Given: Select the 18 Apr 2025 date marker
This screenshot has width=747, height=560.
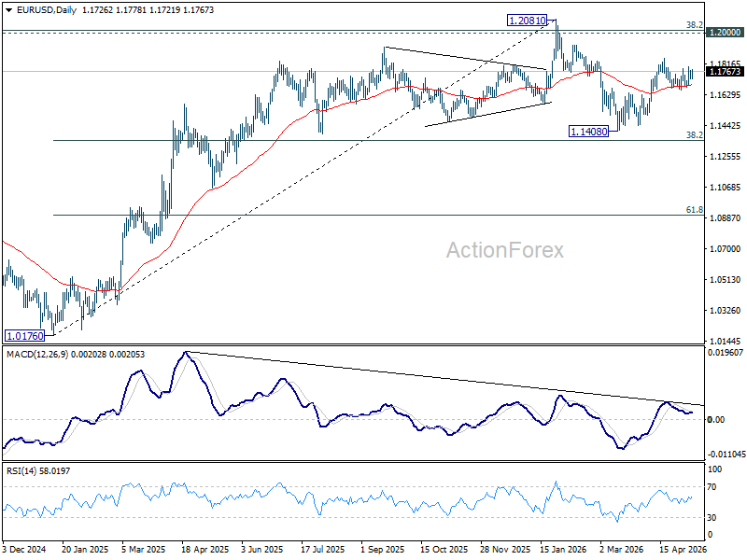Looking at the screenshot, I should (x=205, y=549).
